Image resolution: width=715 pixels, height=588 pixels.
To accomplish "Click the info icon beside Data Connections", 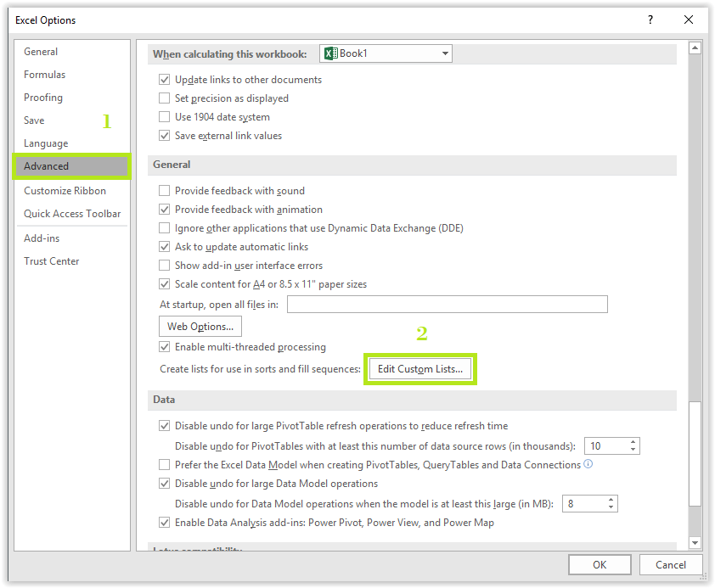I will click(588, 464).
